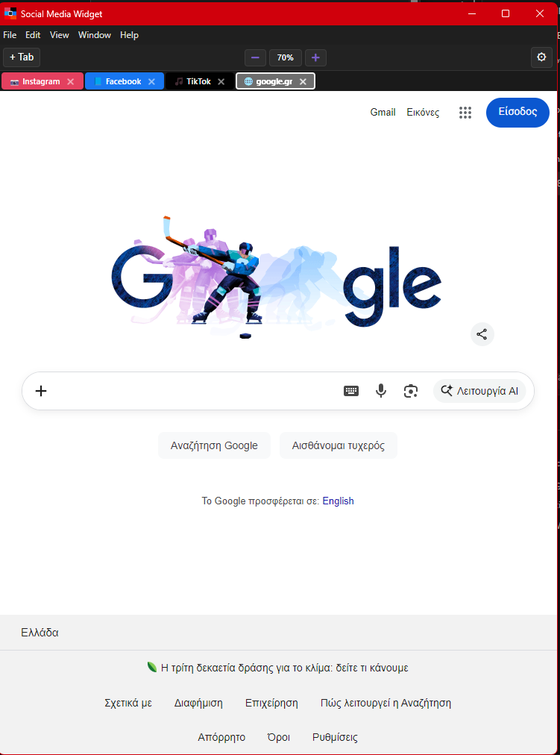The width and height of the screenshot is (560, 755).
Task: Add a new tab with + Tab
Action: (x=22, y=57)
